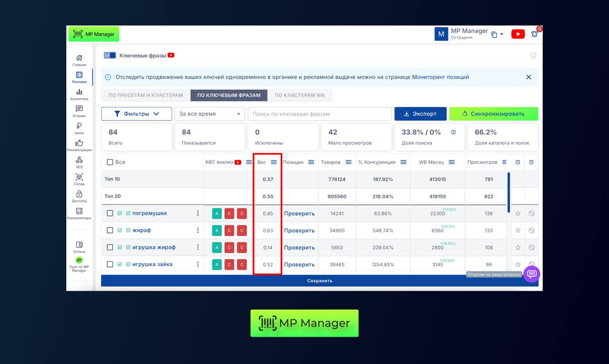Toggle the Ключевые фразы switch
Screen dimensions: 609x364
[x=110, y=55]
